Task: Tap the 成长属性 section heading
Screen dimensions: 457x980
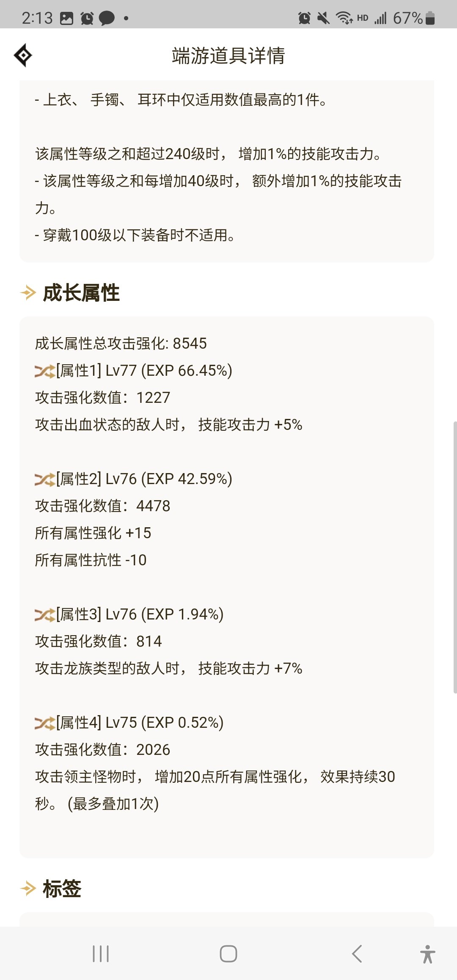Action: (81, 293)
